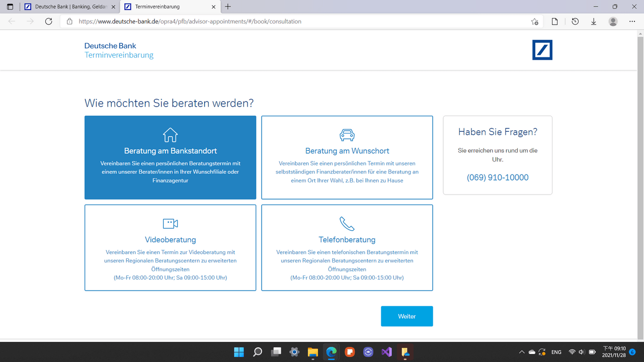This screenshot has width=644, height=362.
Task: Open Task View in taskbar
Action: 276,352
